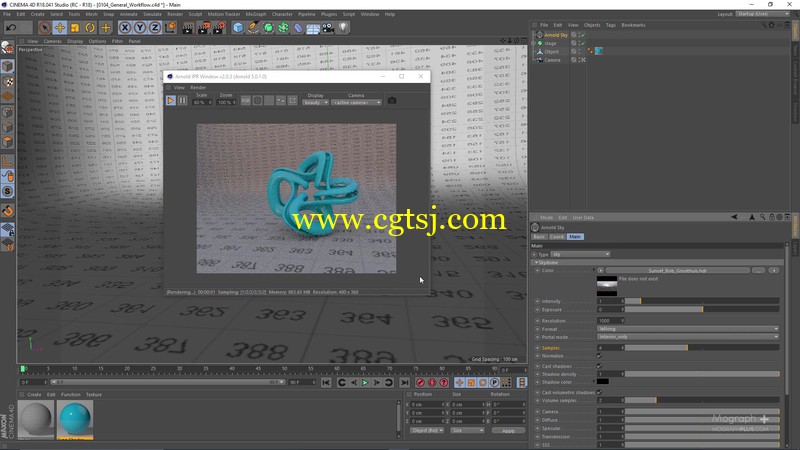Select the cyan material thumbnail
The width and height of the screenshot is (800, 450).
75,419
